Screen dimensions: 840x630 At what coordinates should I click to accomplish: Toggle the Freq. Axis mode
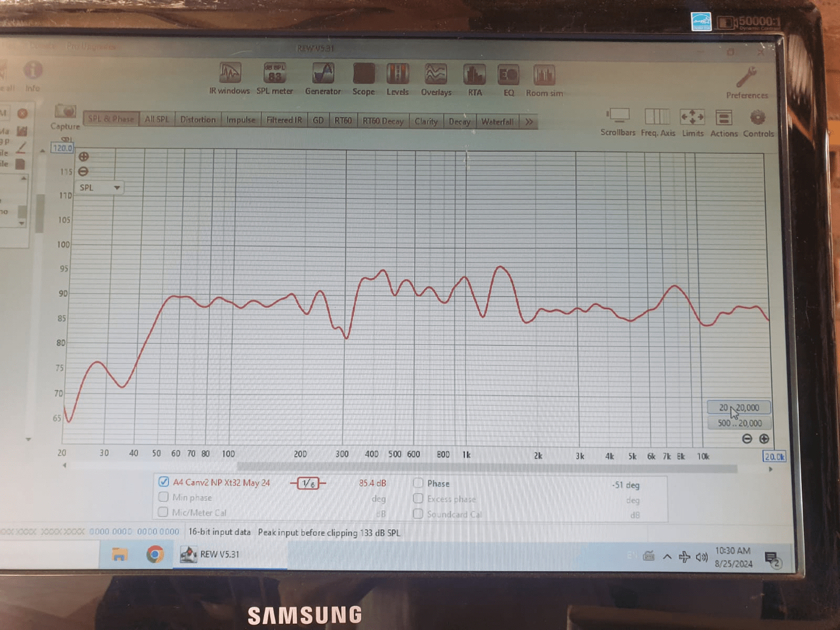658,122
